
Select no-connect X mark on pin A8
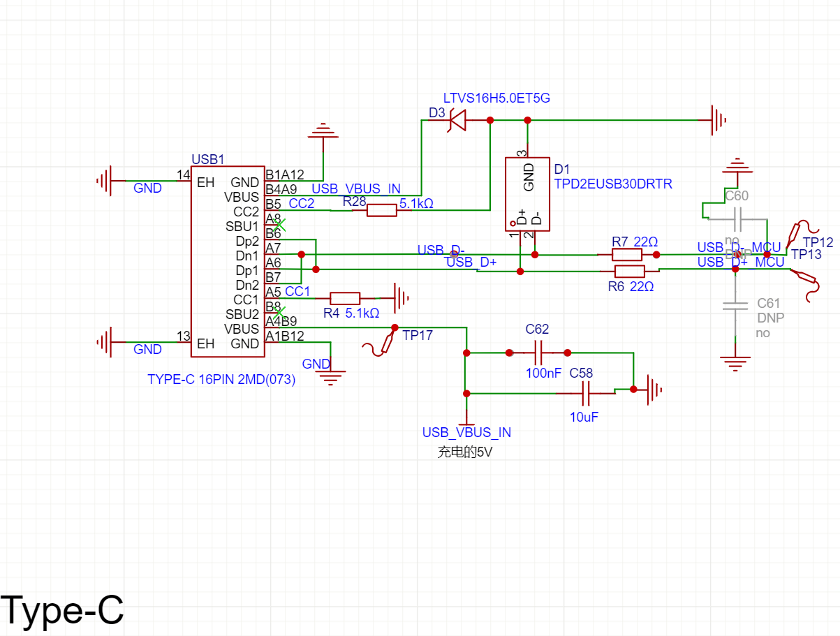click(279, 225)
